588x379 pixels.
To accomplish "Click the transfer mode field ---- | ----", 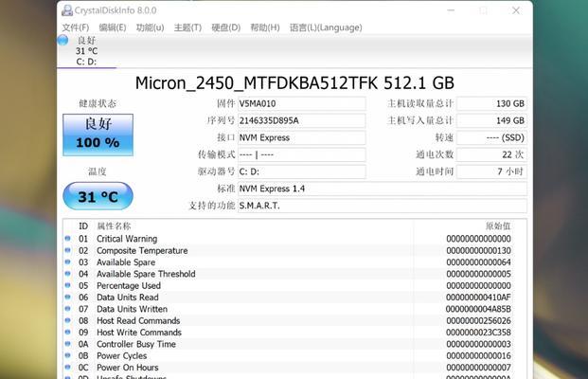I will tap(301, 154).
